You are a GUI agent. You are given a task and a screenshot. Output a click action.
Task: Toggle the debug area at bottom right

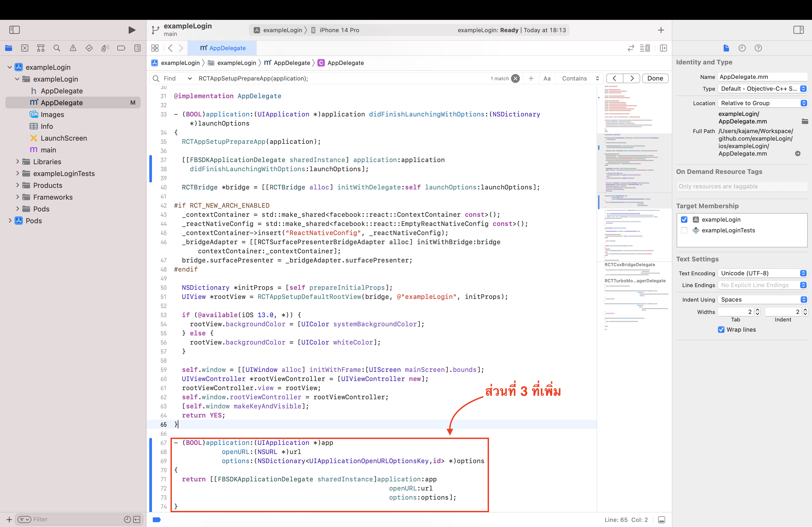pyautogui.click(x=662, y=520)
